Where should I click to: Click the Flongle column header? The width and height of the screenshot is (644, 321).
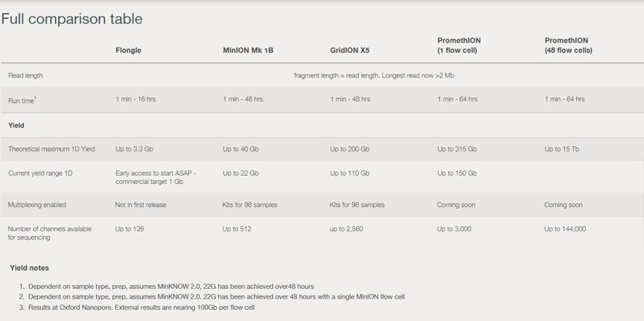click(128, 51)
